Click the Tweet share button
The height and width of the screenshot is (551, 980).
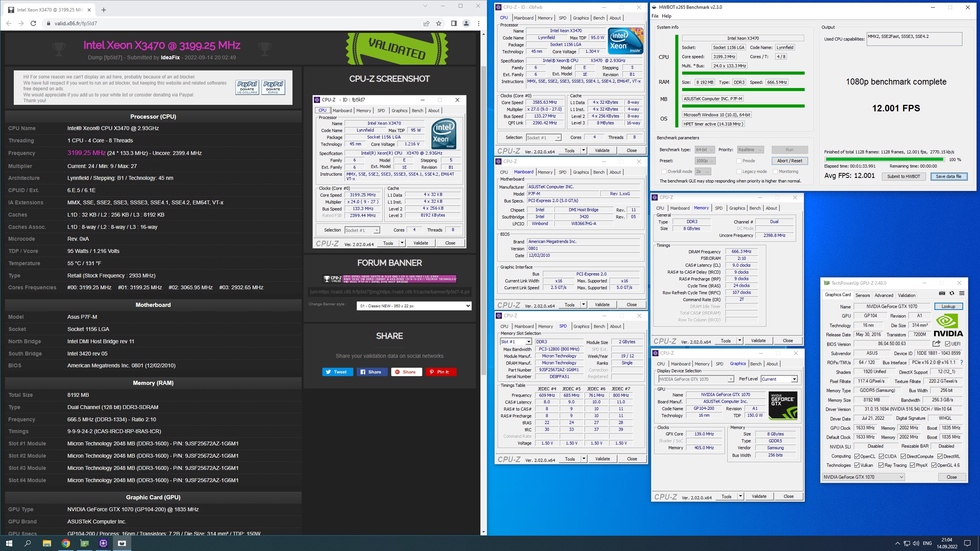337,372
